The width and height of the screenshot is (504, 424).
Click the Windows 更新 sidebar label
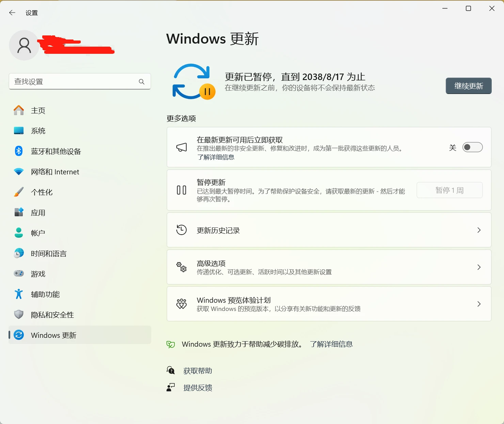tap(54, 335)
